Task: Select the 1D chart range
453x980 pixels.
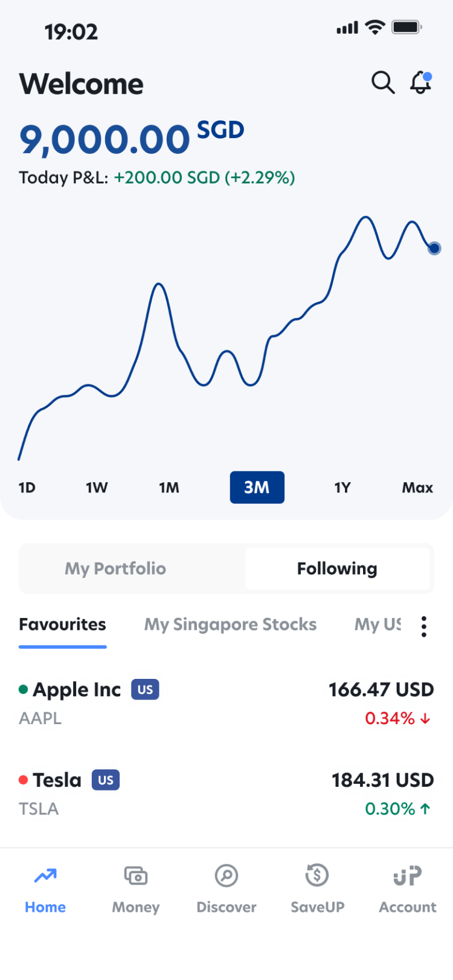Action: [27, 488]
